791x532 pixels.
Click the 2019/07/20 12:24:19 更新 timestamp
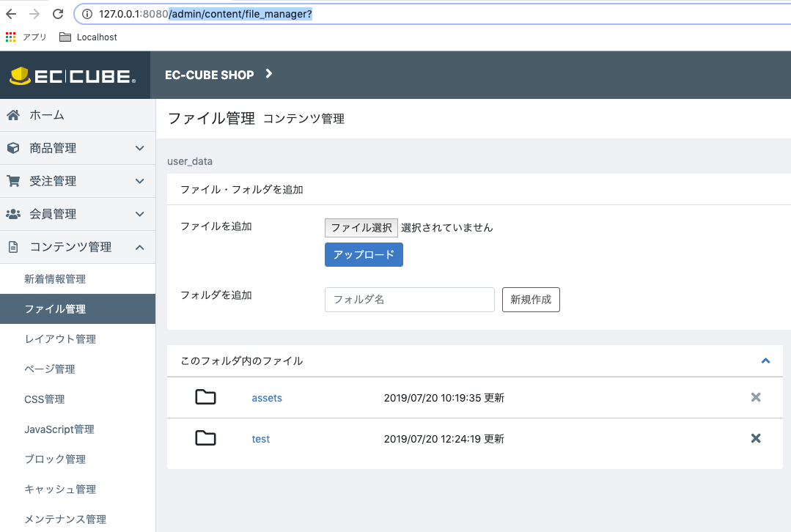pos(444,439)
